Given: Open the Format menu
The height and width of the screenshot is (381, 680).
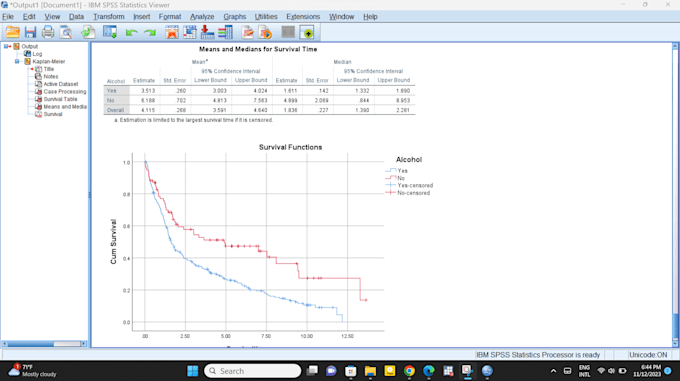Looking at the screenshot, I should pyautogui.click(x=170, y=16).
